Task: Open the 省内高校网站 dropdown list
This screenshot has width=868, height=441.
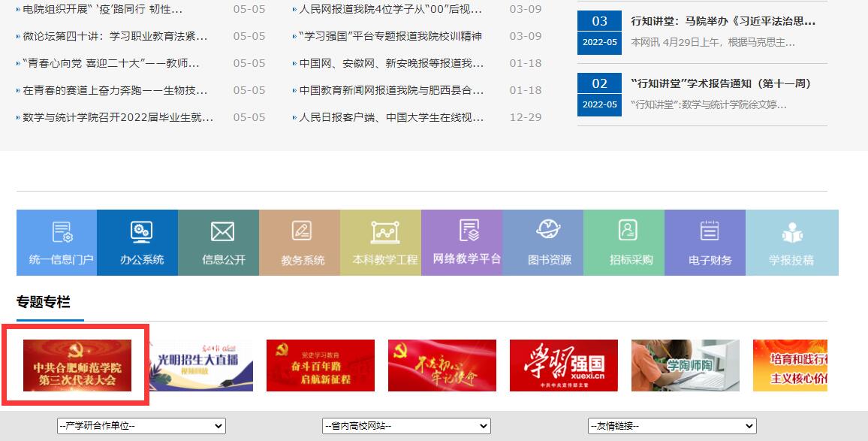Action: pyautogui.click(x=406, y=426)
